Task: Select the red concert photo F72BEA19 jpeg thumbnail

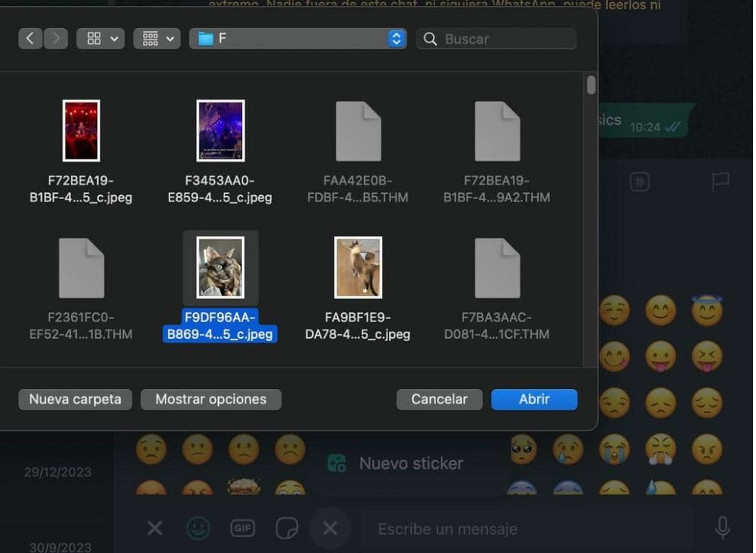Action: tap(81, 131)
